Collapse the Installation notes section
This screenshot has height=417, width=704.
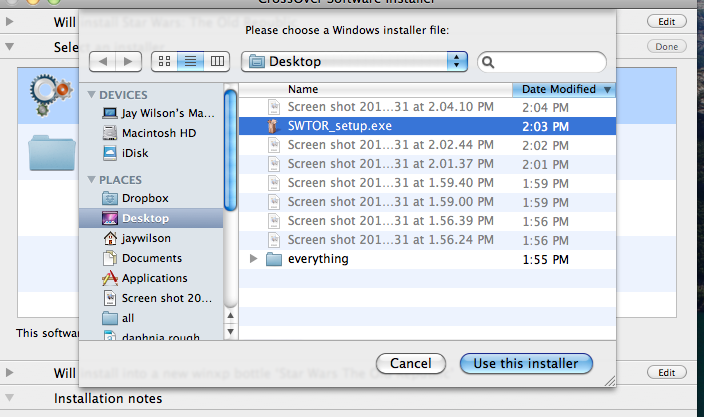coord(9,397)
